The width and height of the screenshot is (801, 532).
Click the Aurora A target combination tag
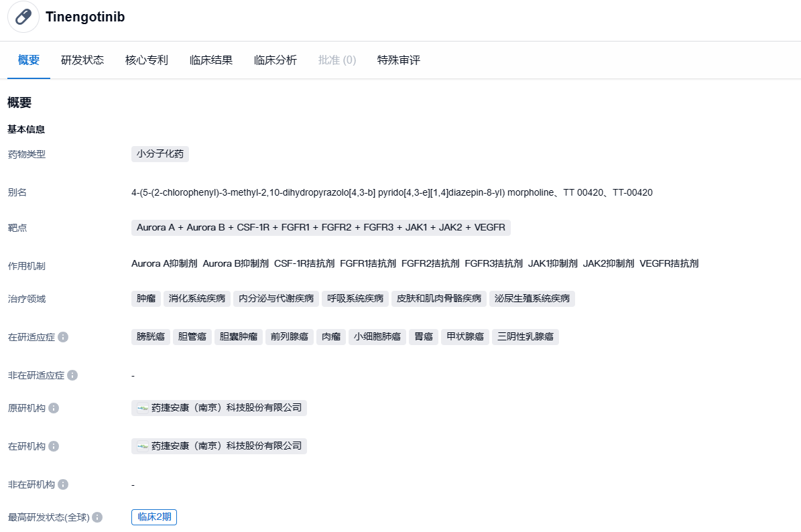click(320, 228)
